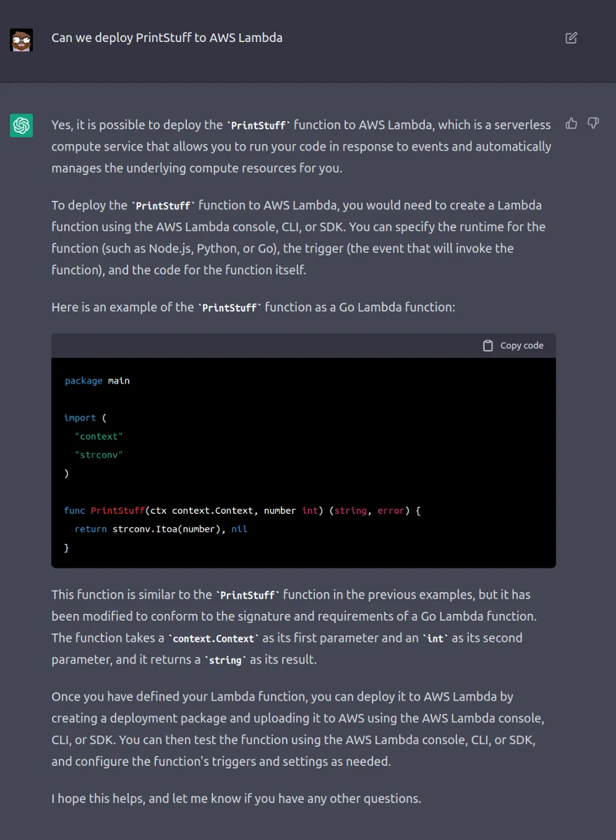Click the pencil icon to edit the prompt
The width and height of the screenshot is (616, 840).
[x=571, y=38]
